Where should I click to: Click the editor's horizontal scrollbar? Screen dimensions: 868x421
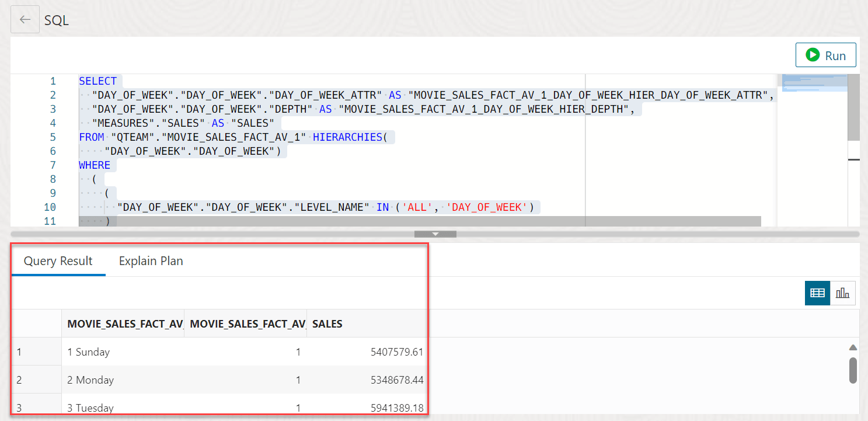point(409,221)
